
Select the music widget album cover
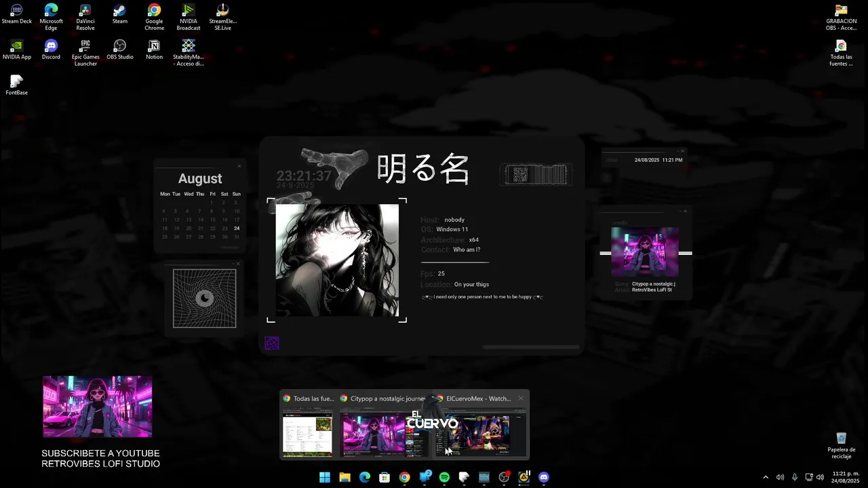[x=645, y=252]
